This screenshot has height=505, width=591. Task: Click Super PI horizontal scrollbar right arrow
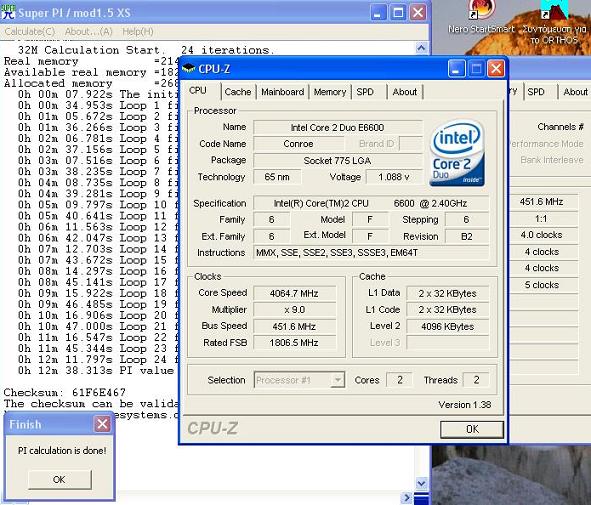point(407,498)
